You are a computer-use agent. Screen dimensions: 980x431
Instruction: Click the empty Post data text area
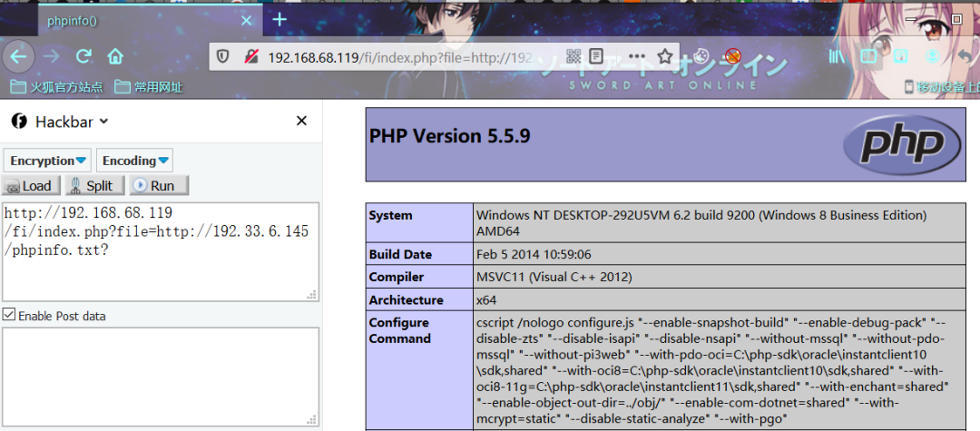tap(161, 377)
